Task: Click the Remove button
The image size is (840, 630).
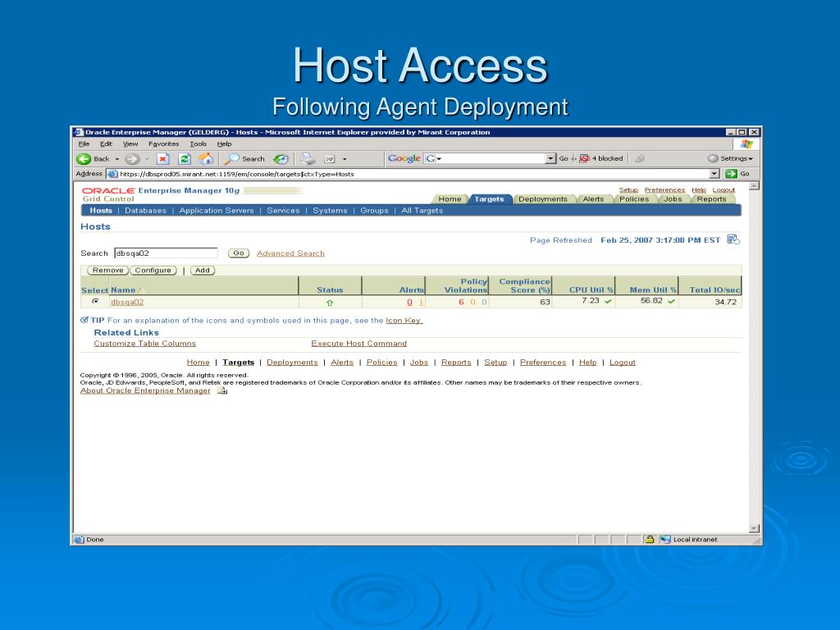Action: [x=108, y=270]
